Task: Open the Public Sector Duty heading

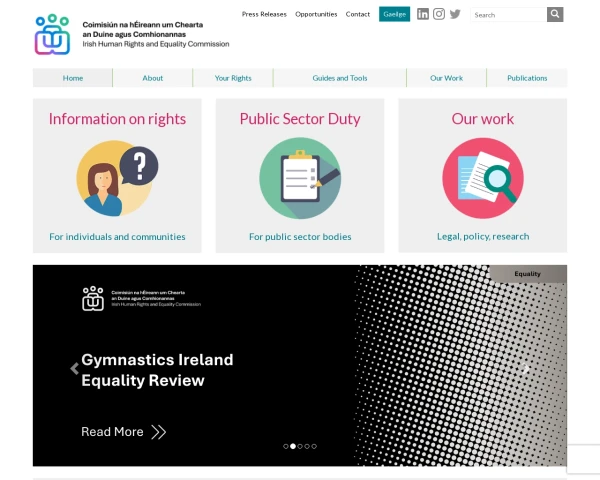Action: 300,119
